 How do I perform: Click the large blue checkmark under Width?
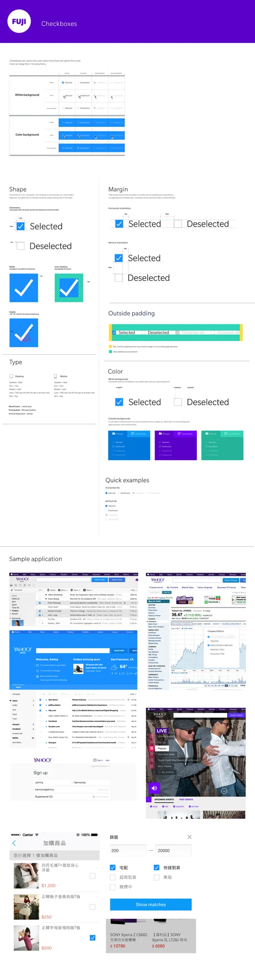pyautogui.click(x=23, y=288)
